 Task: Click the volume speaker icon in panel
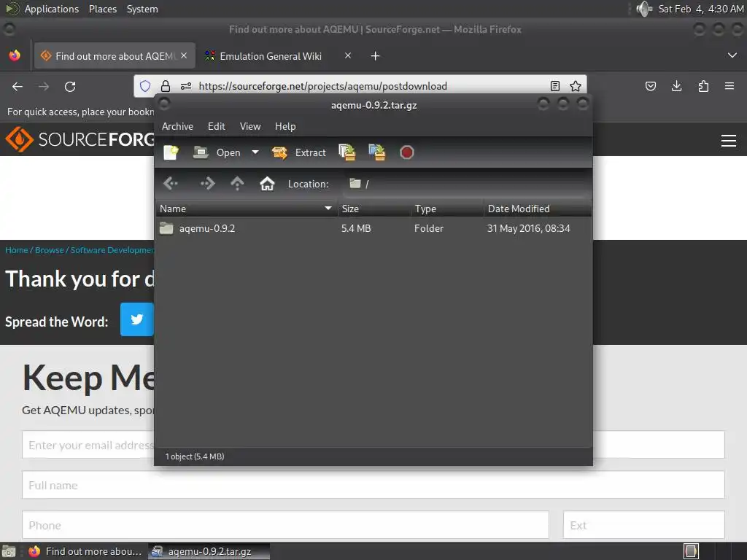643,9
